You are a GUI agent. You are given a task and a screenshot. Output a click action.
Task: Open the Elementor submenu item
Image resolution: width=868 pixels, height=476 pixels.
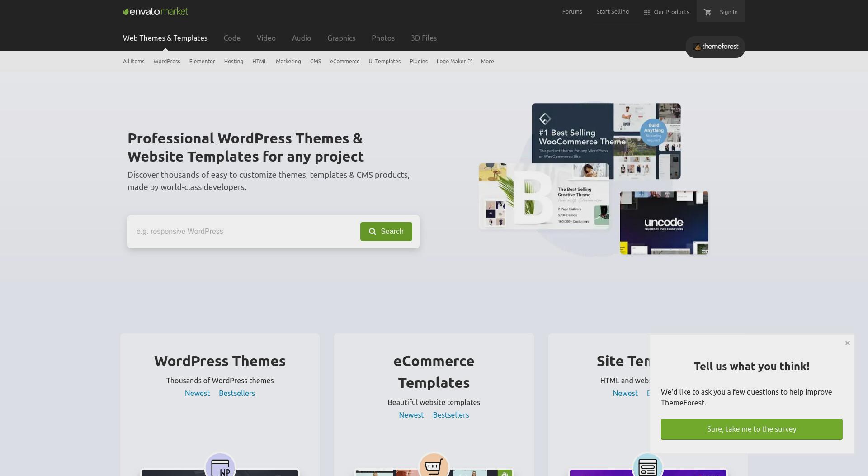click(202, 62)
